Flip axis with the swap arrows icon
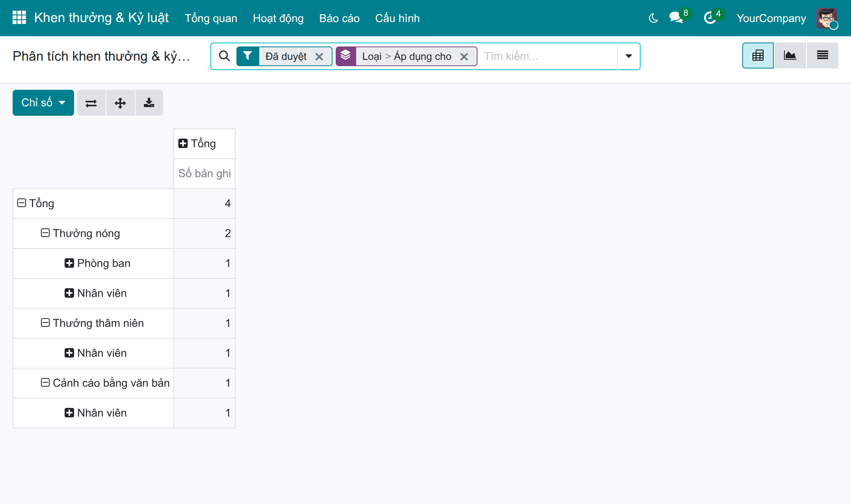The height and width of the screenshot is (504, 851). coord(91,103)
